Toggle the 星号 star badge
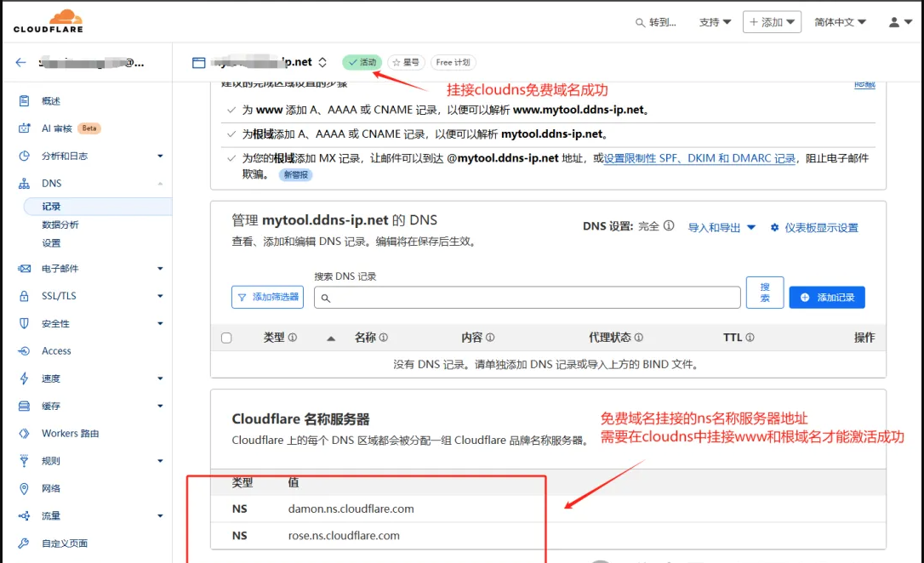Image resolution: width=924 pixels, height=563 pixels. tap(406, 62)
